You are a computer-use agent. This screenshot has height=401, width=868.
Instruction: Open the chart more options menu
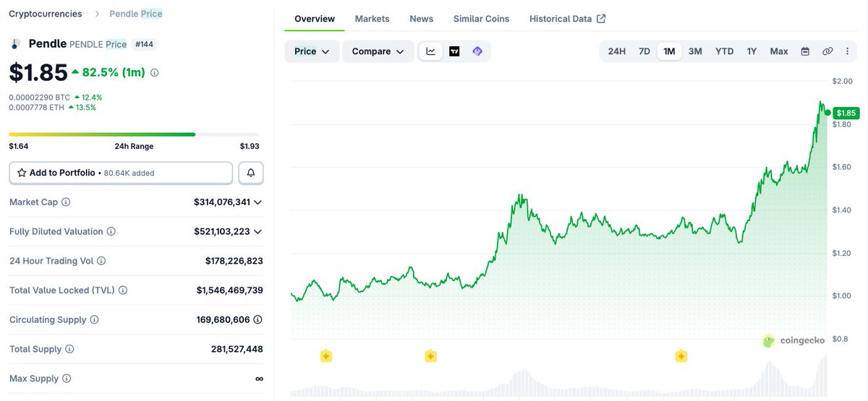click(848, 51)
